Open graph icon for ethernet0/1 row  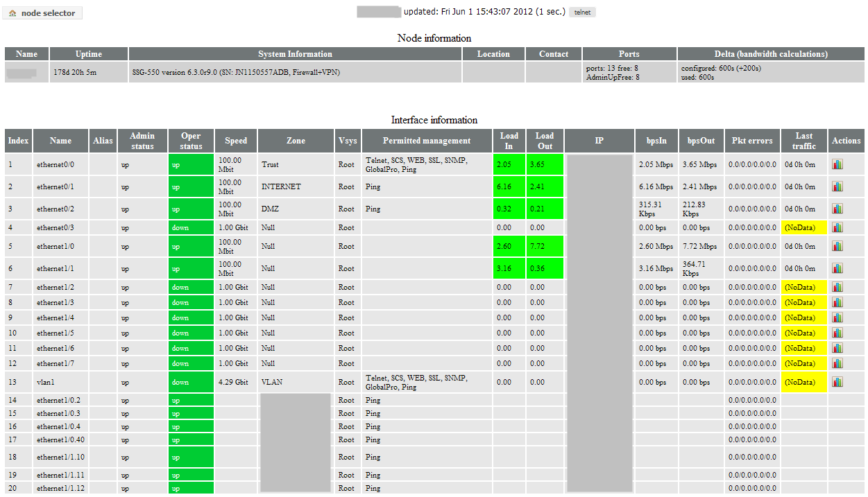click(x=837, y=186)
